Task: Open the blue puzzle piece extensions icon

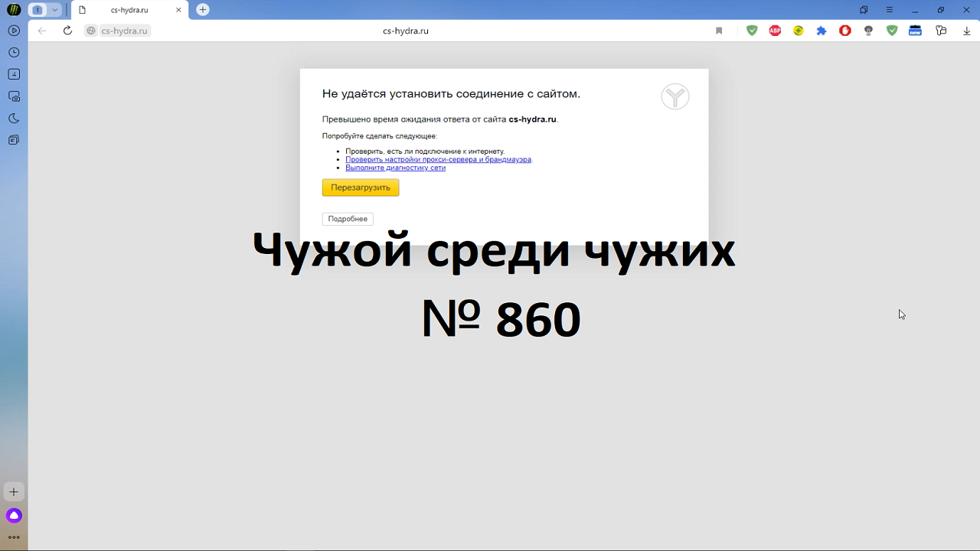Action: (822, 31)
